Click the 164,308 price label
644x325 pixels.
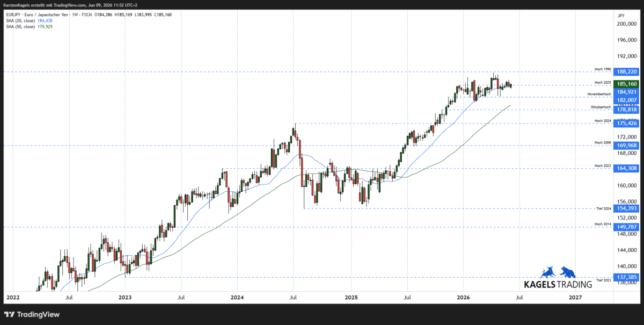coord(627,168)
